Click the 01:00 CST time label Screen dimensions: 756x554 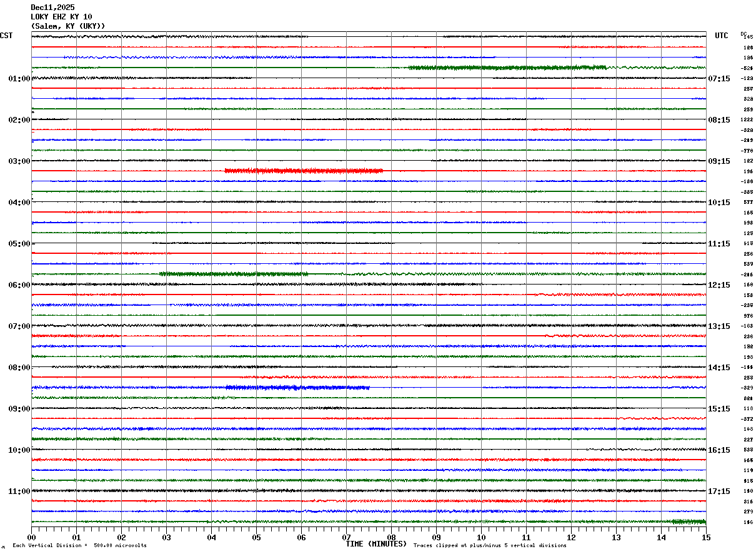tap(19, 79)
